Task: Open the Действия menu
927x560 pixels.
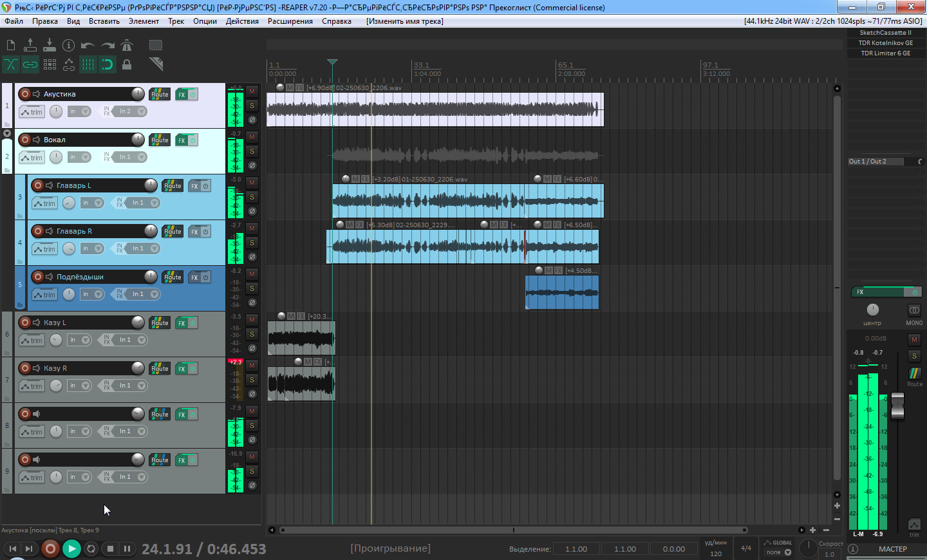Action: (x=242, y=21)
